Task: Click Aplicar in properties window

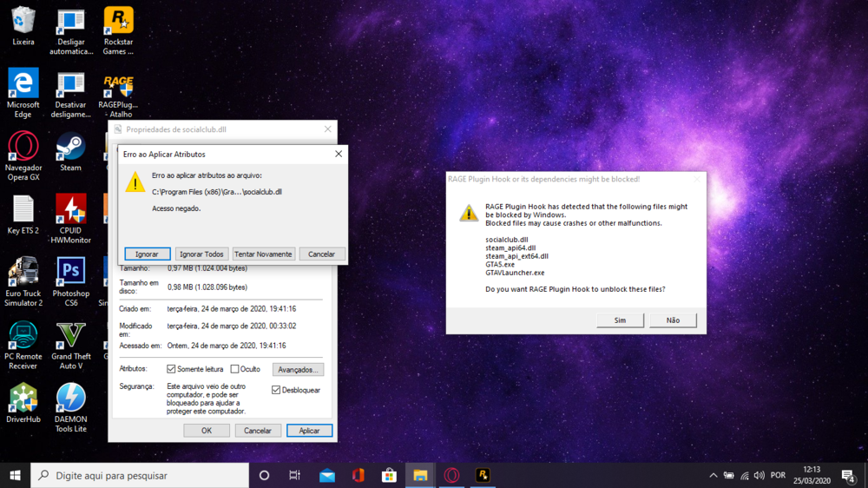Action: (x=309, y=431)
